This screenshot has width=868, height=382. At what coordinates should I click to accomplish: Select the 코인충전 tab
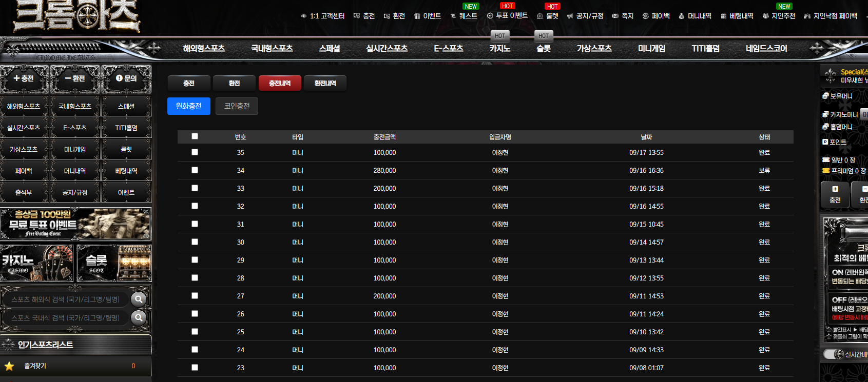237,106
